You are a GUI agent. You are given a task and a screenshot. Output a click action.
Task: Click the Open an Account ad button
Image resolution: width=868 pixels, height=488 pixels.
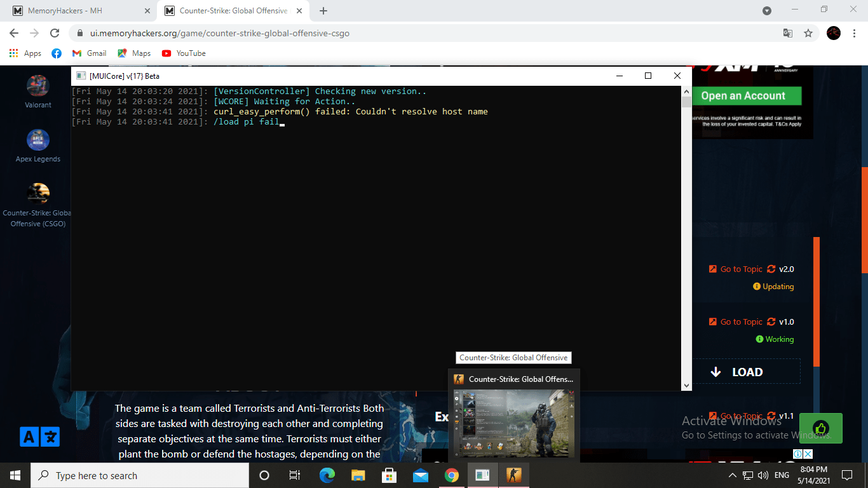pos(747,96)
